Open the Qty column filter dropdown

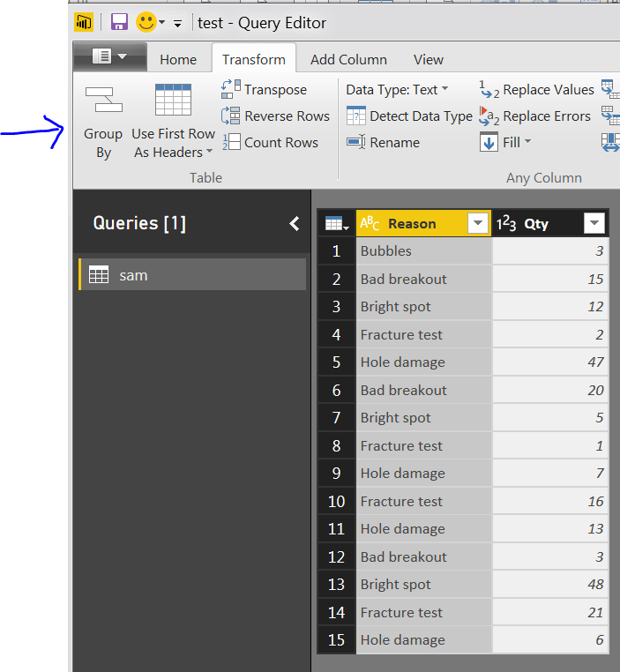click(594, 223)
